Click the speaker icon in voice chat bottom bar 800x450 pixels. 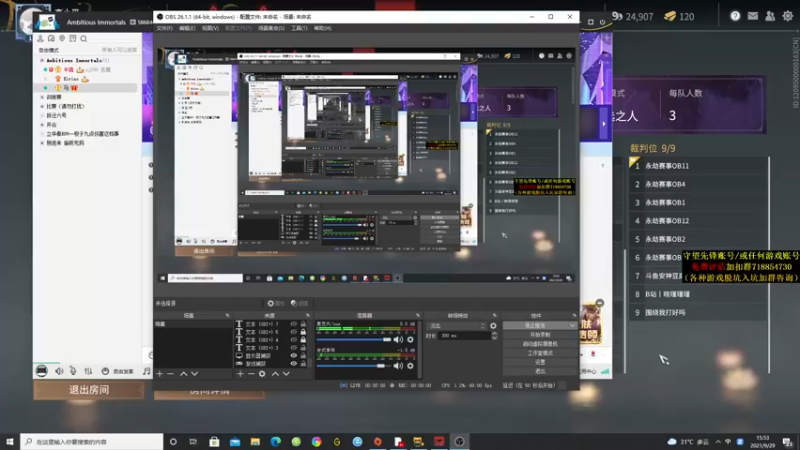(x=59, y=371)
